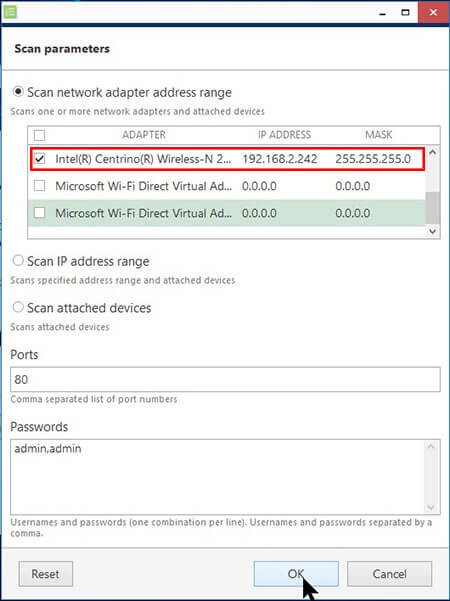The width and height of the screenshot is (450, 601).
Task: Click the Reset button
Action: click(x=46, y=574)
